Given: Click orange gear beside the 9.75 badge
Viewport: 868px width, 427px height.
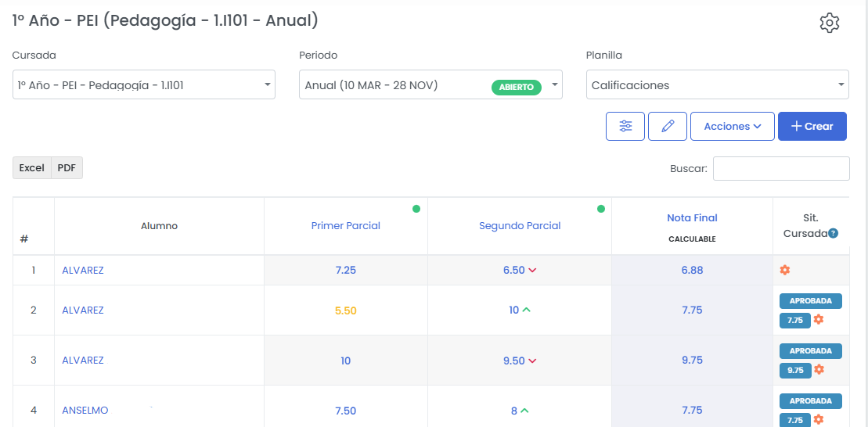Looking at the screenshot, I should click(x=819, y=369).
